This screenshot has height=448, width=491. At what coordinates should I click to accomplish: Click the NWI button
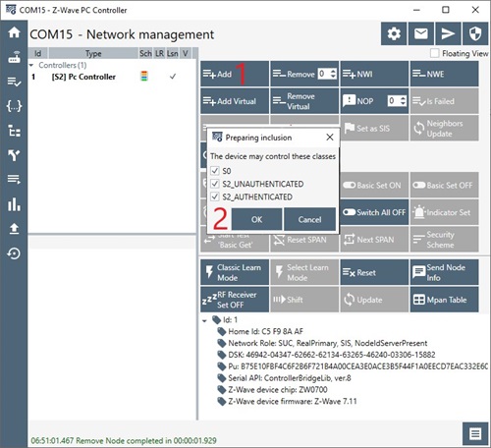(x=374, y=74)
